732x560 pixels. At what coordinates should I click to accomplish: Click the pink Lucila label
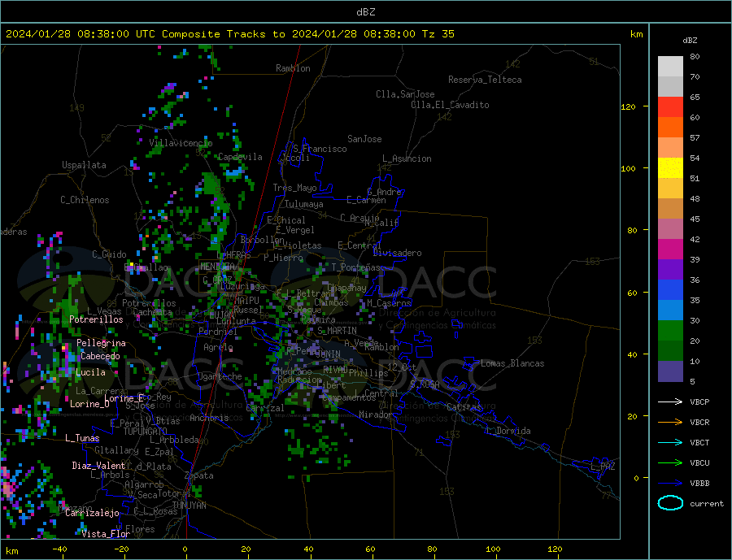pos(90,372)
